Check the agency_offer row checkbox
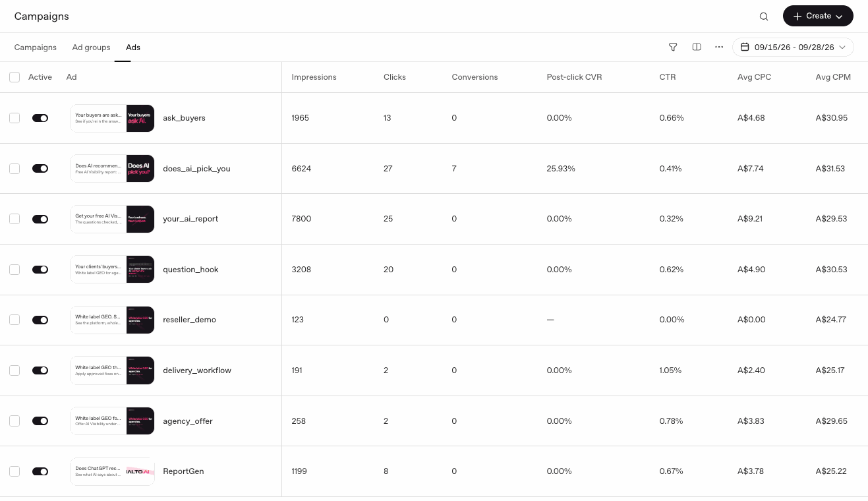868x501 pixels. (14, 421)
